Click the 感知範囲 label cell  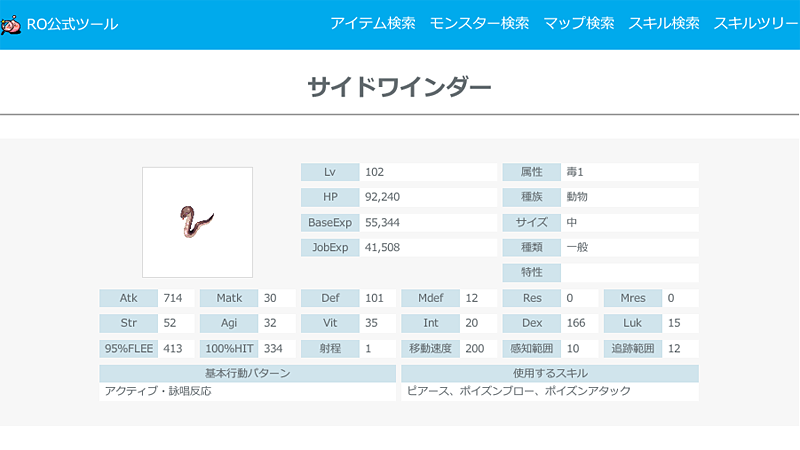pos(532,348)
